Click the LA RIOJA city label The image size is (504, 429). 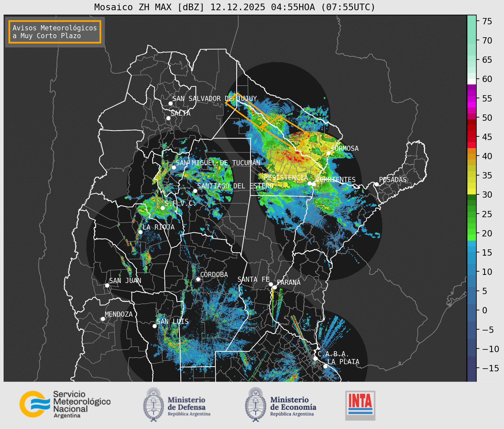coord(158,227)
